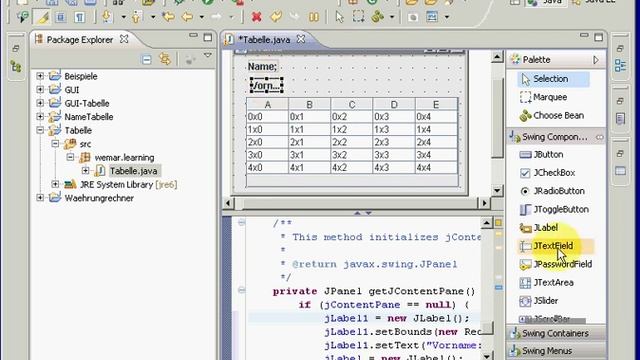This screenshot has width=640, height=360.
Task: Click the red X delete toolbar icon
Action: [256, 17]
